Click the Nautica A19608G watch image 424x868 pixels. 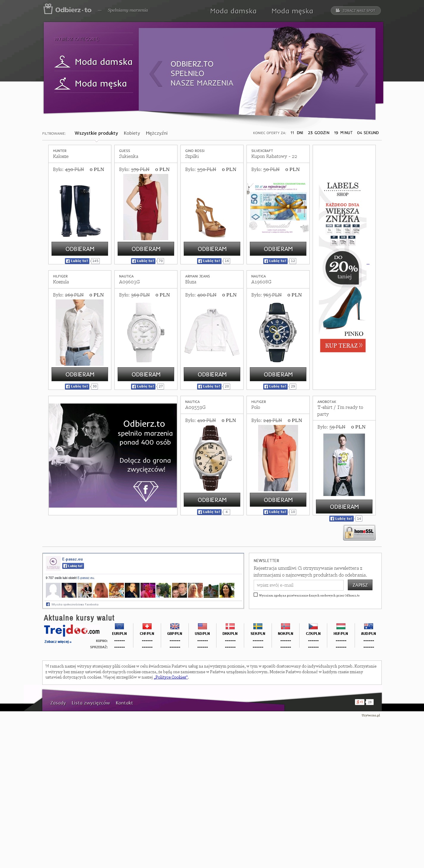[x=278, y=332]
